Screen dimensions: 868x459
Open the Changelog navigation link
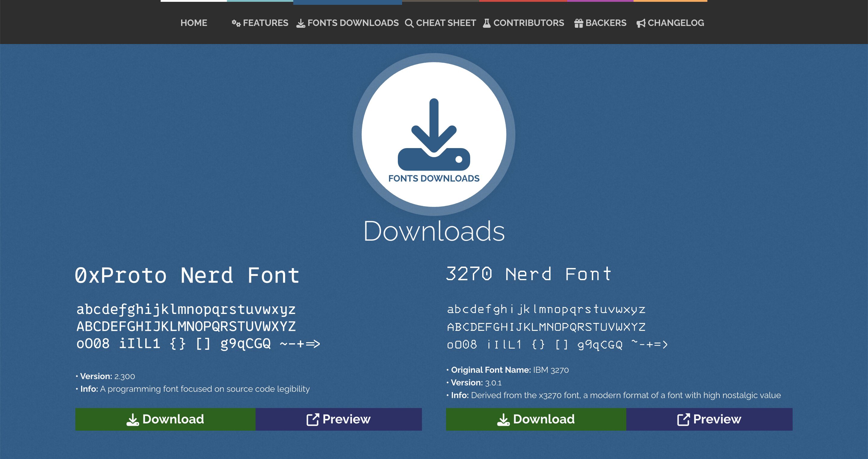(676, 23)
